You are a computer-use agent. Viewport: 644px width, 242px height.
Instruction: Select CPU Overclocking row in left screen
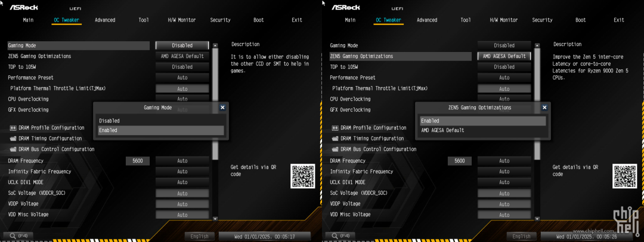coord(79,99)
